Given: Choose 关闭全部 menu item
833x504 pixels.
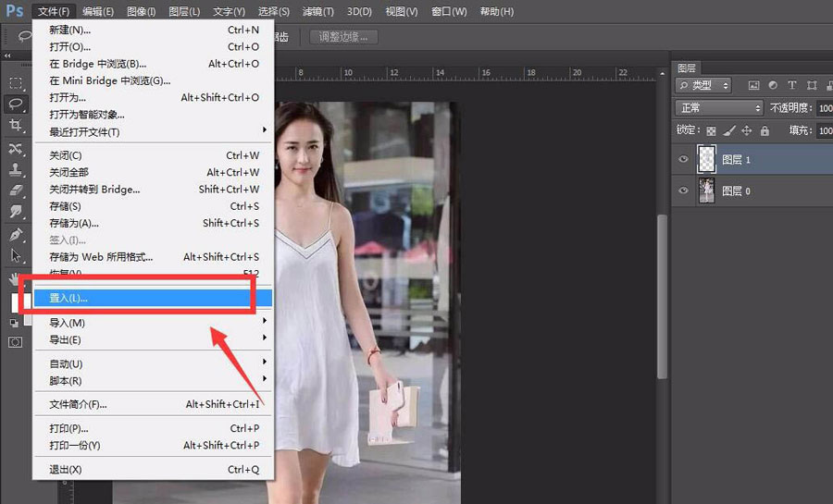Looking at the screenshot, I should pyautogui.click(x=154, y=172).
